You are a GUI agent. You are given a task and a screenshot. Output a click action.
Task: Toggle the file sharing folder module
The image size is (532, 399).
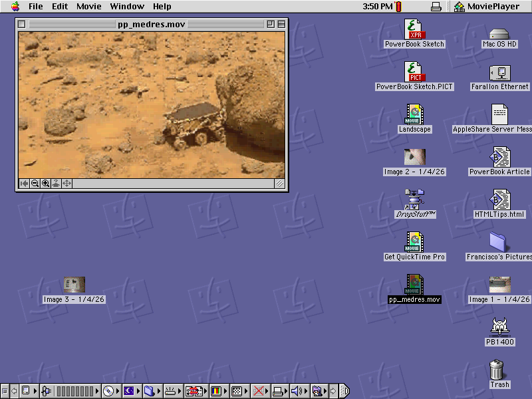click(149, 391)
